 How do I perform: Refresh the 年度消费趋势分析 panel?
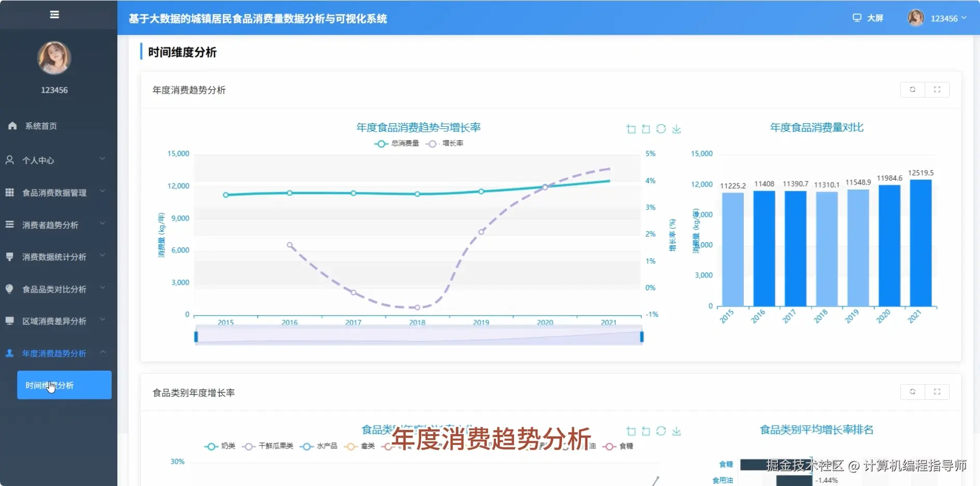tap(912, 89)
